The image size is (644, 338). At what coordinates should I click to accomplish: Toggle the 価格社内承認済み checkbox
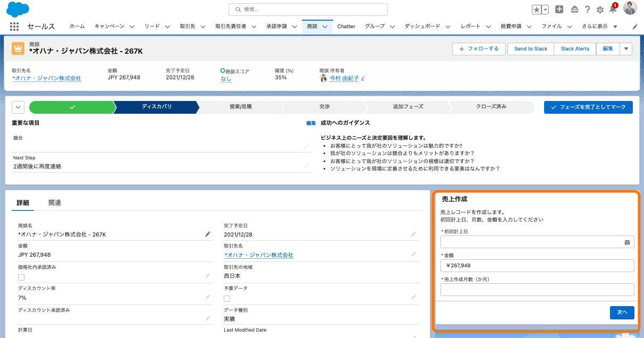pos(21,277)
